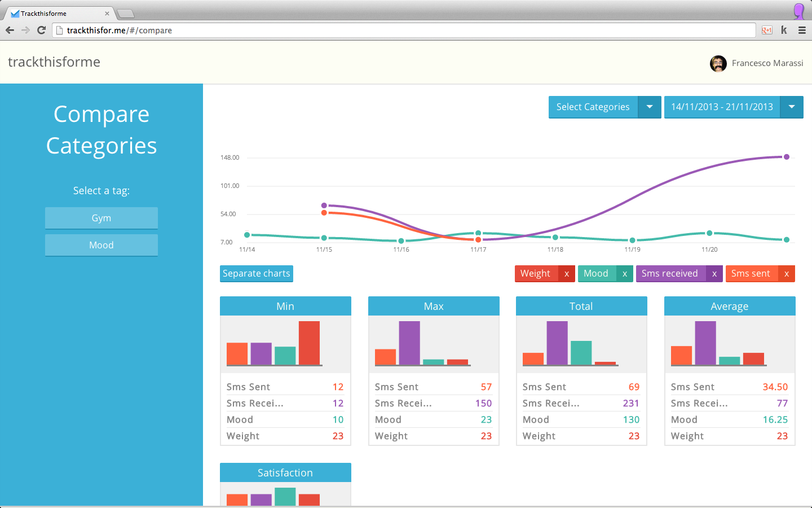The image size is (812, 508).
Task: Close the Trackthisforme browser tab
Action: (107, 14)
